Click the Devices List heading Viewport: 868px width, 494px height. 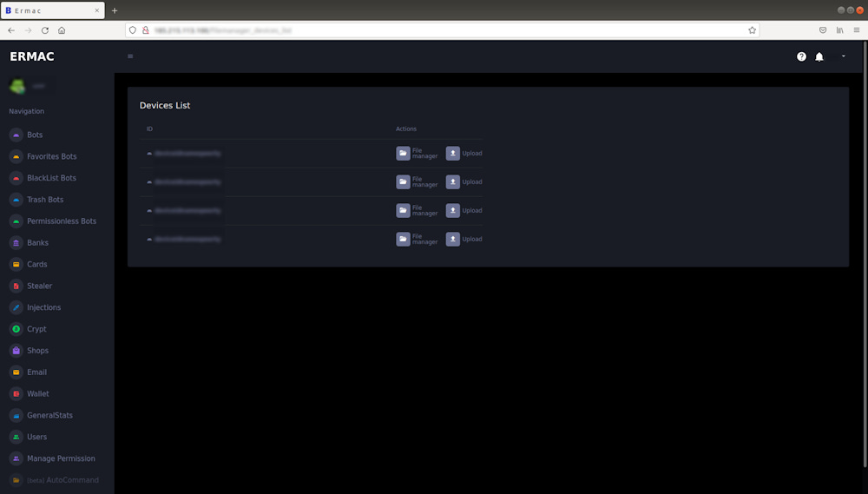pos(164,105)
